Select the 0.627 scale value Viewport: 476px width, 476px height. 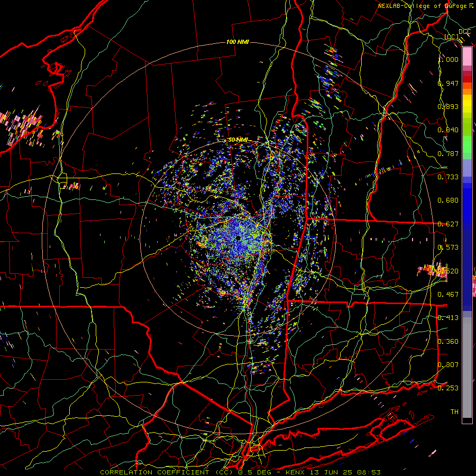click(x=448, y=224)
